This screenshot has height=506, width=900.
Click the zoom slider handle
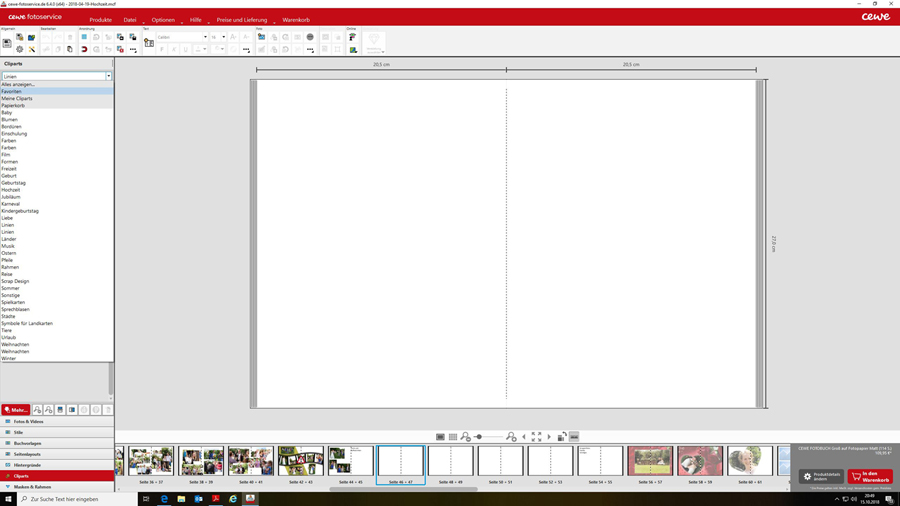point(479,437)
